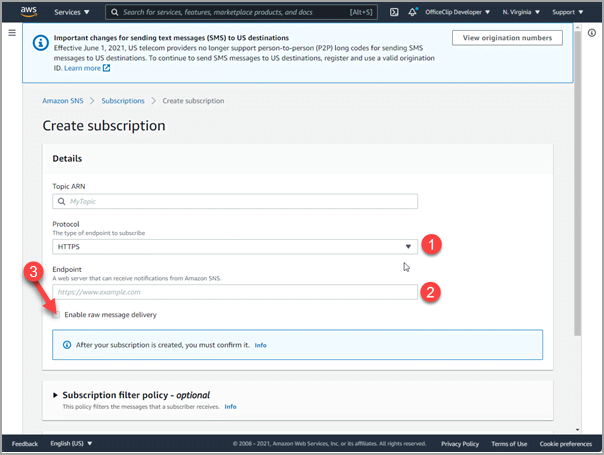Click the Feedback button in the footer
The width and height of the screenshot is (604, 455).
tap(25, 444)
